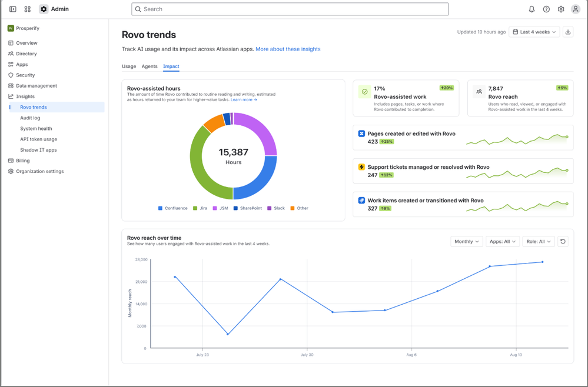The image size is (588, 387).
Task: Click the 25% increase badge
Action: click(x=386, y=142)
